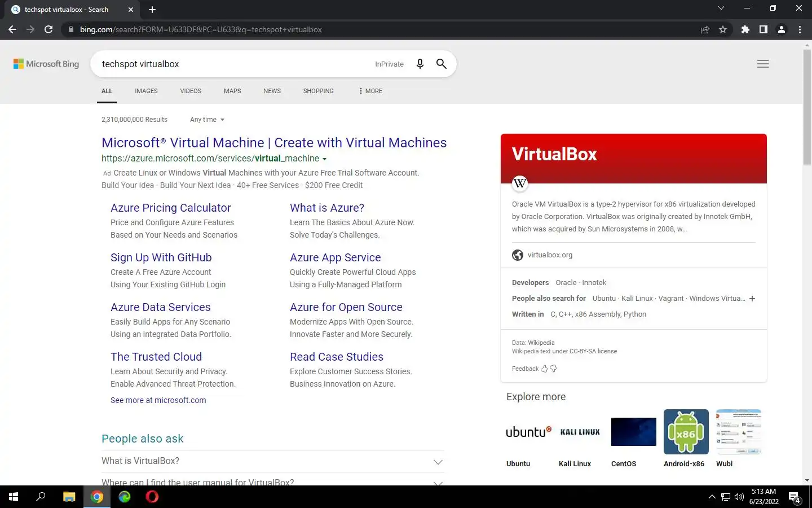This screenshot has width=812, height=508.
Task: Click the volume speaker tray icon
Action: point(739,497)
